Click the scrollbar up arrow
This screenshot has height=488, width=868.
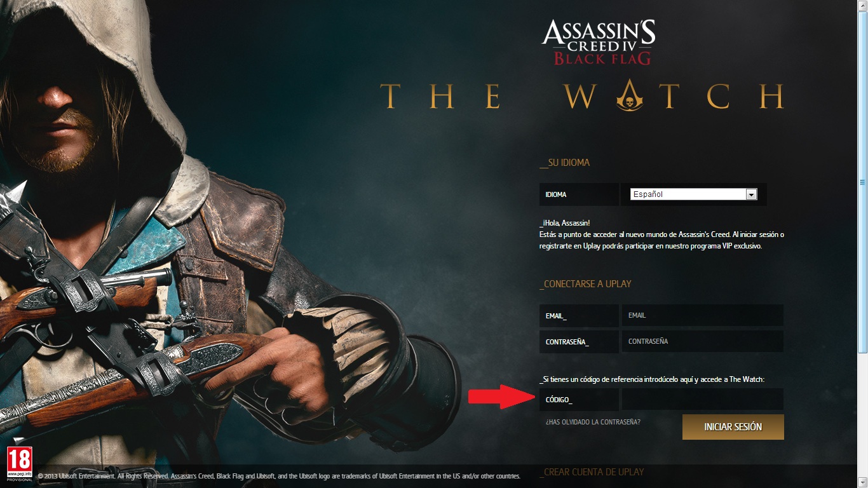(862, 4)
